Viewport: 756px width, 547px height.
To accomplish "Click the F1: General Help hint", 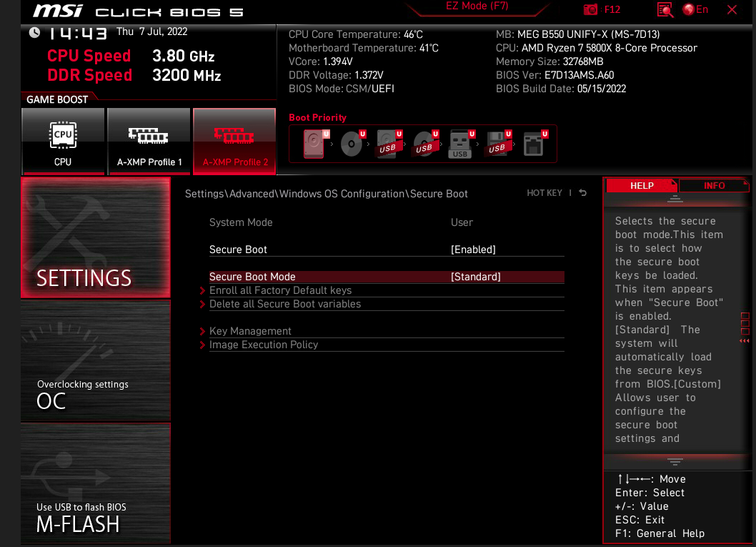I will [x=660, y=533].
